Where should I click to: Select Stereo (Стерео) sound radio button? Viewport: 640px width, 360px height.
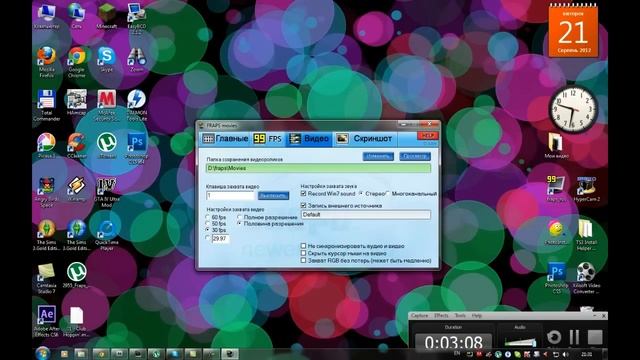pyautogui.click(x=361, y=193)
